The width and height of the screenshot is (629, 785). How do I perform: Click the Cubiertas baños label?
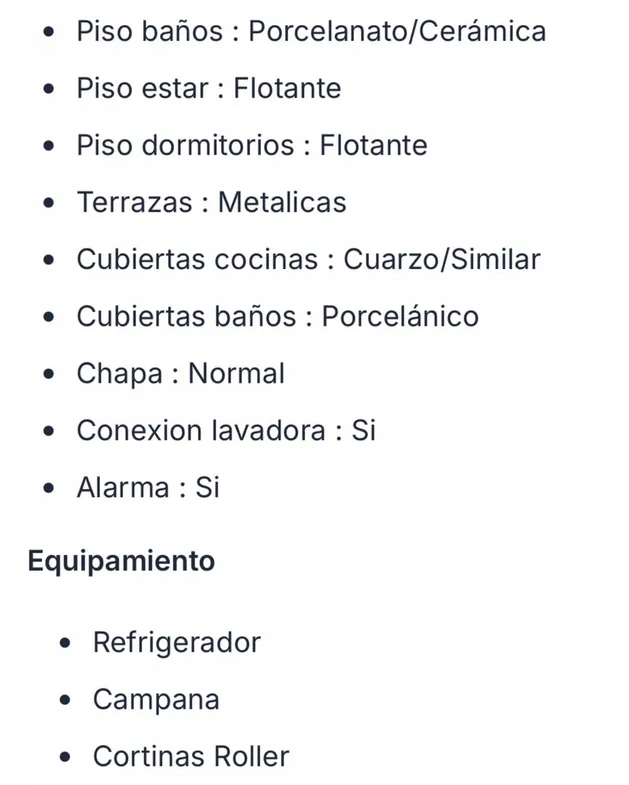pos(186,317)
